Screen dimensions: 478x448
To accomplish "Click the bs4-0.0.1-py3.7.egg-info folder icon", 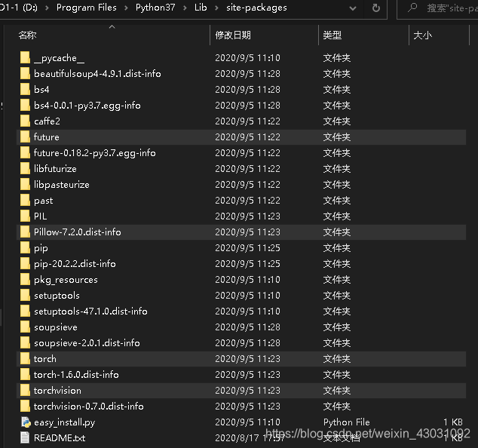I will click(x=25, y=106).
